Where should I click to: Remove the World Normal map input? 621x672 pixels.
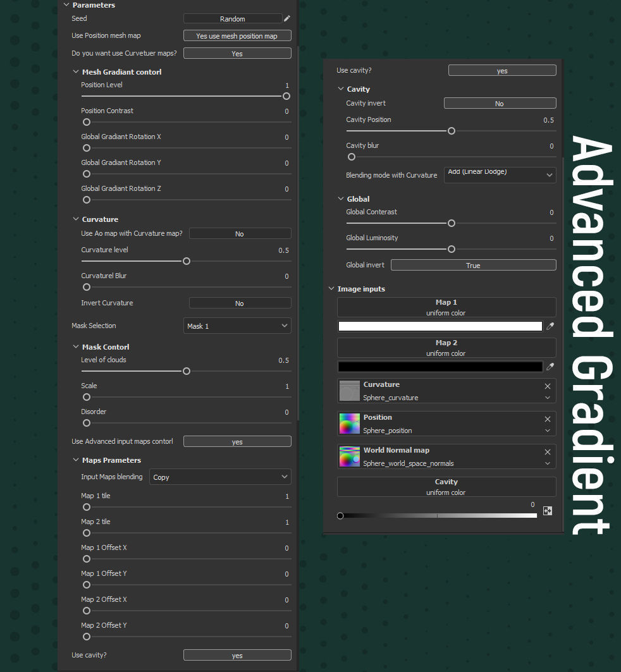547,452
